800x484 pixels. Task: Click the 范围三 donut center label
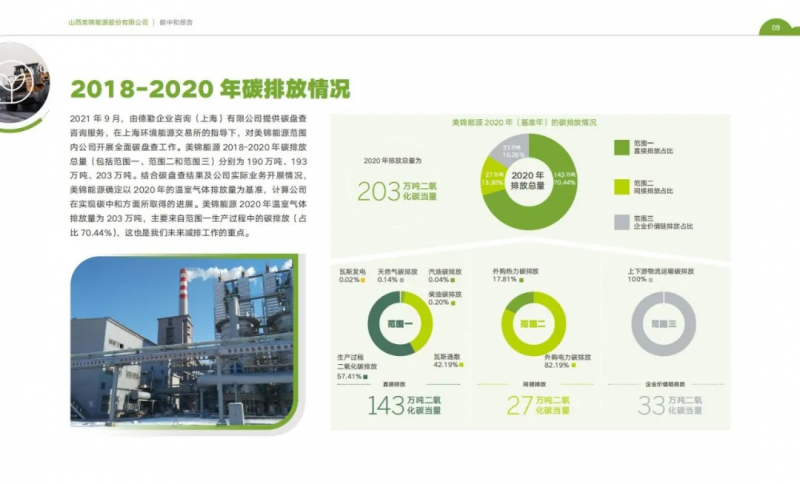pos(664,324)
